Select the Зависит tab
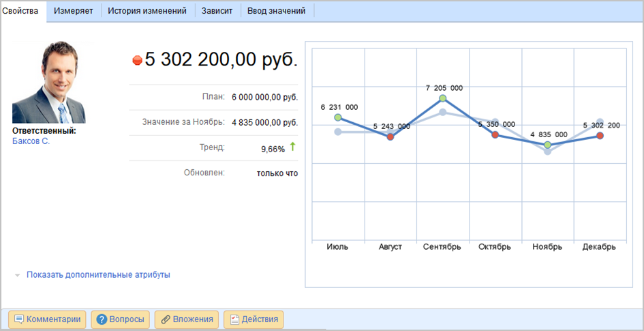This screenshot has height=331, width=644. click(x=217, y=11)
